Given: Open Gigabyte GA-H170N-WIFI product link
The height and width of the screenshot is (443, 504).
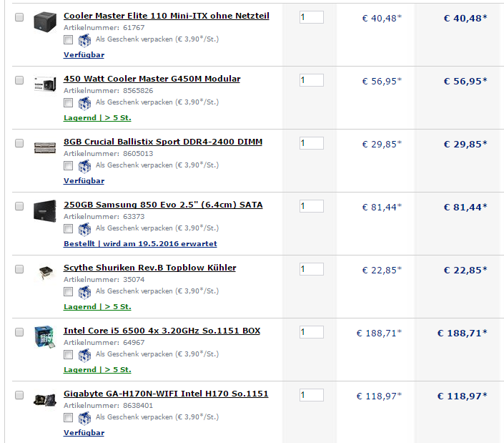Looking at the screenshot, I should (166, 394).
